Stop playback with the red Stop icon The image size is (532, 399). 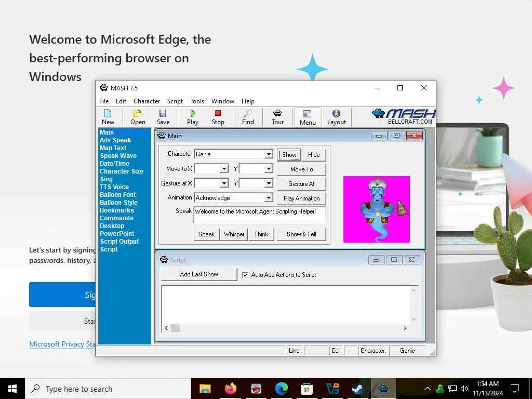point(218,117)
